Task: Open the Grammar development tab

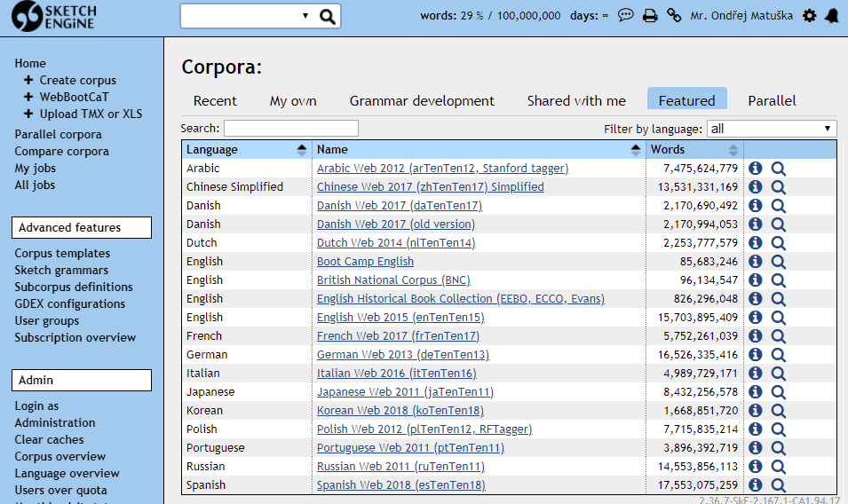Action: tap(422, 100)
